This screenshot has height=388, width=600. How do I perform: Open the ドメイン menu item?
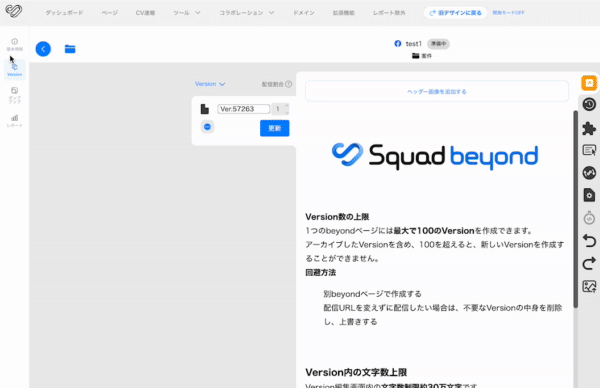[304, 13]
